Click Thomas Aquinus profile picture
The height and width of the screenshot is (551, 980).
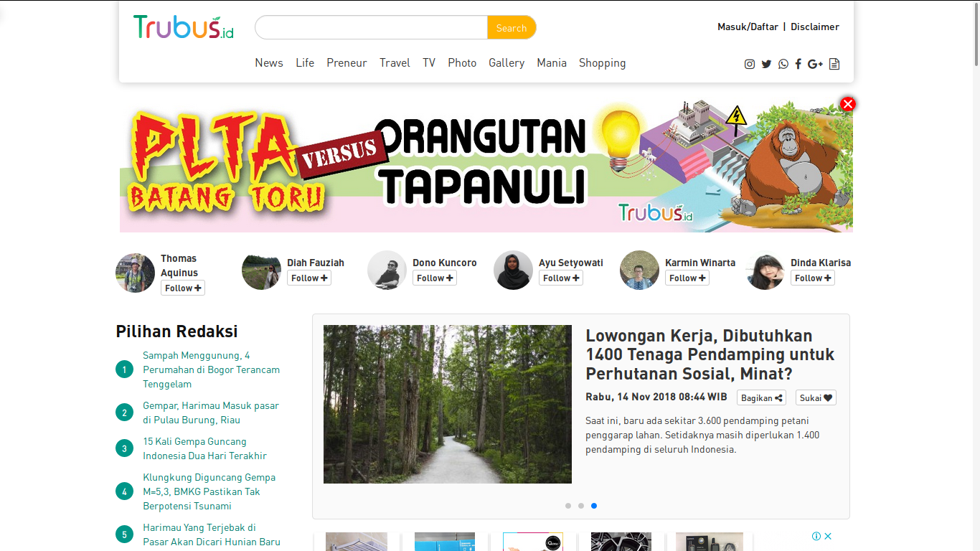(x=135, y=273)
